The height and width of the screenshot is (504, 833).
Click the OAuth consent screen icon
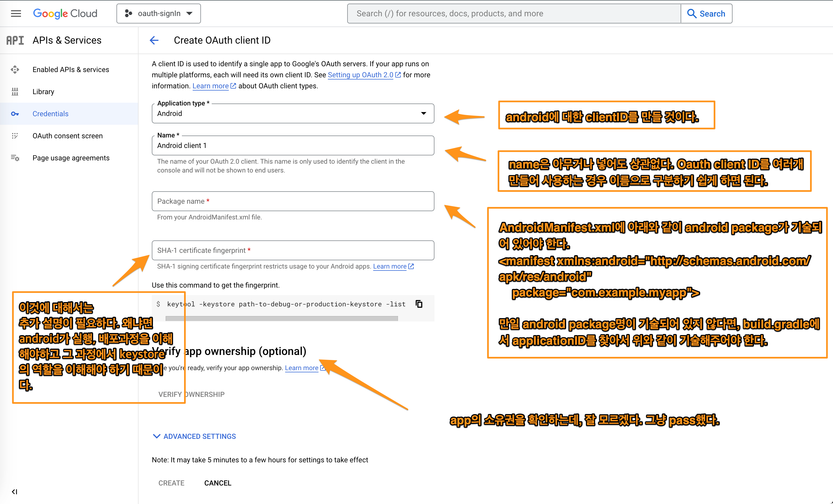point(15,136)
